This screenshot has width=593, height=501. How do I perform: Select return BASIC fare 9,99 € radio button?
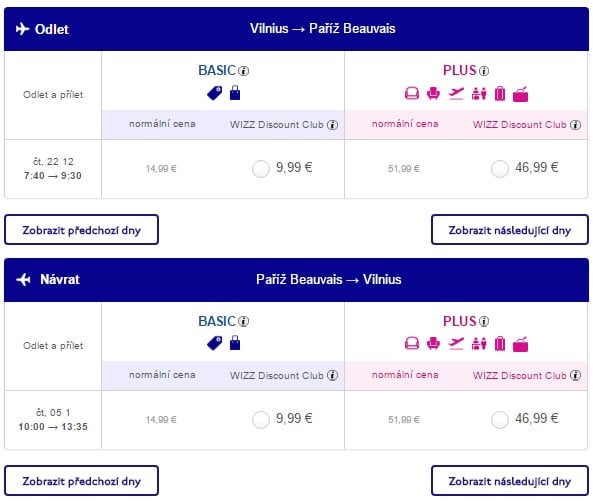pyautogui.click(x=261, y=420)
